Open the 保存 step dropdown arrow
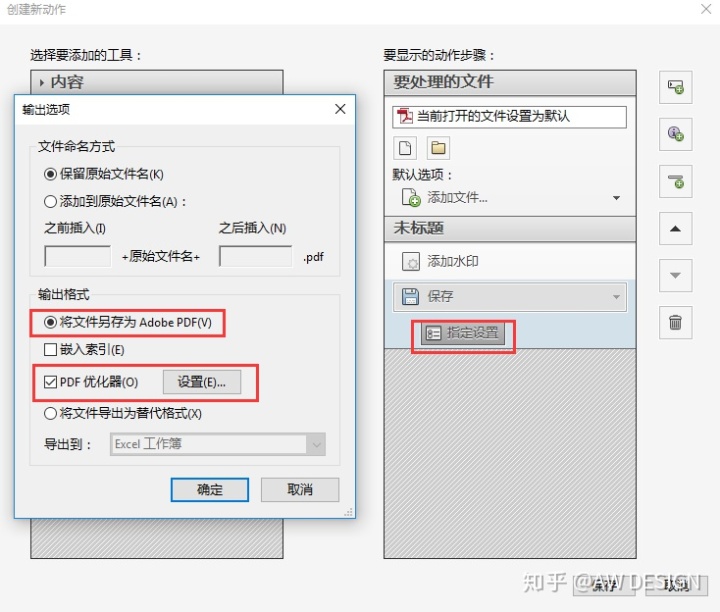The width and height of the screenshot is (720, 612). point(616,297)
